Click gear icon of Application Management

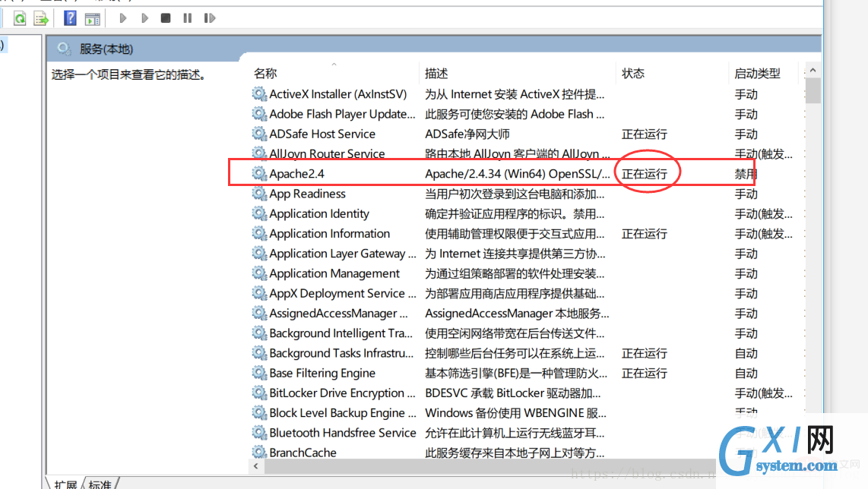click(259, 273)
